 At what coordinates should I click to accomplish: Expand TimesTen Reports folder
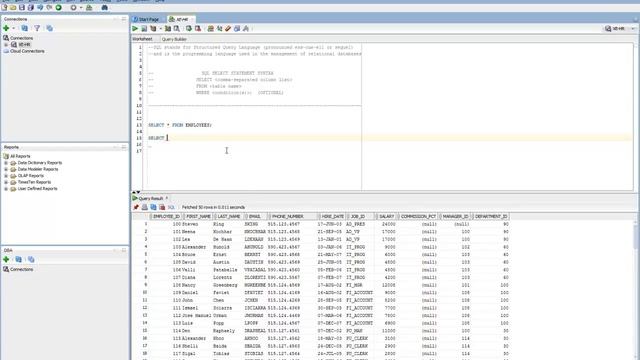coord(6,182)
